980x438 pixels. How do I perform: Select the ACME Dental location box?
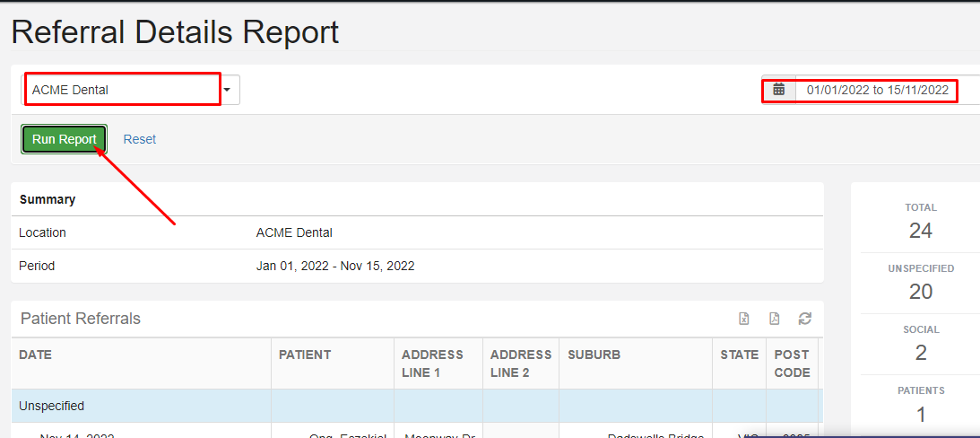coord(123,90)
